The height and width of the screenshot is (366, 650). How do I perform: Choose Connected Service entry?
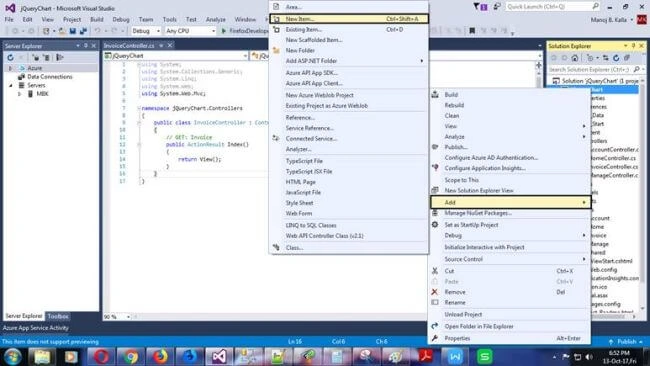click(349, 138)
